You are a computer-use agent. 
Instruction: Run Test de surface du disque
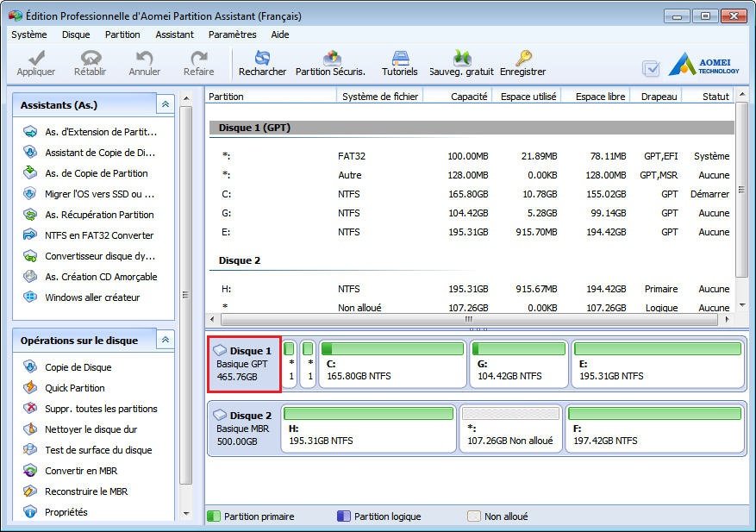tap(87, 450)
